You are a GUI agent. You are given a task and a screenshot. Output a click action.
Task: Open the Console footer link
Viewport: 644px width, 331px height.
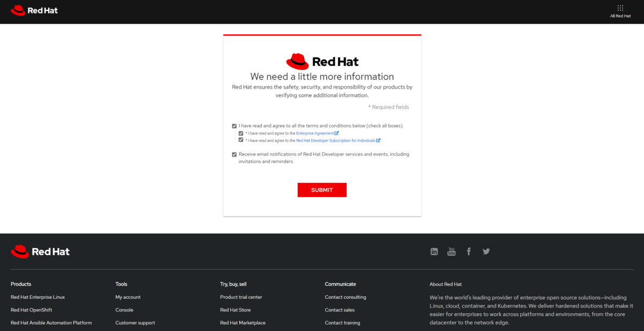tap(124, 310)
